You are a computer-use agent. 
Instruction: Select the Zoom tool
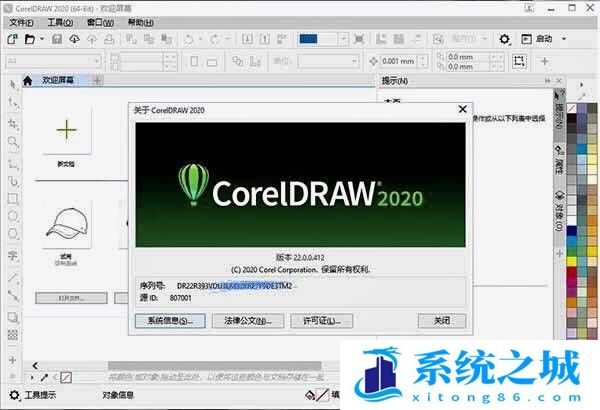[13, 142]
